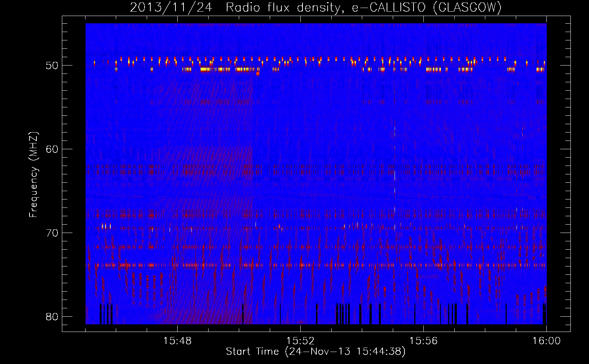Viewport: 589px width, 364px height.
Task: Click the "Frequency (MHZ)" y-axis label
Action: pyautogui.click(x=33, y=175)
